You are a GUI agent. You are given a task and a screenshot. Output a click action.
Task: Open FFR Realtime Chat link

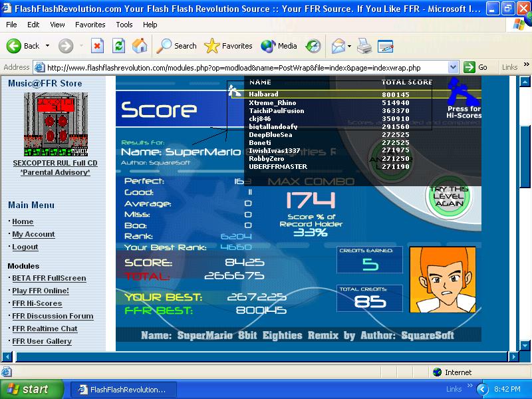pyautogui.click(x=45, y=329)
